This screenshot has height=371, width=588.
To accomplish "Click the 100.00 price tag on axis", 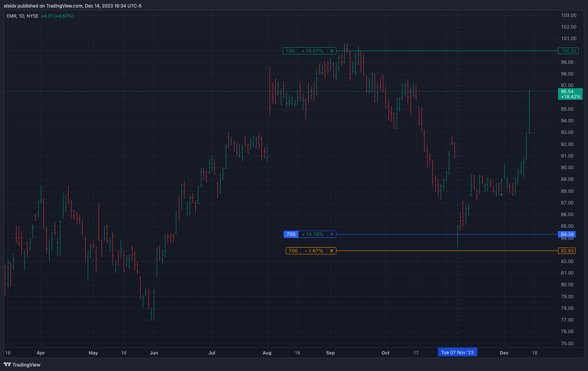I will (x=568, y=51).
